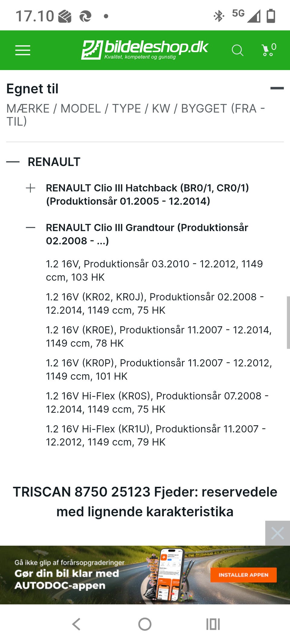Select the 1.2 16V 103 HK variant
The height and width of the screenshot is (644, 290).
coord(154,270)
